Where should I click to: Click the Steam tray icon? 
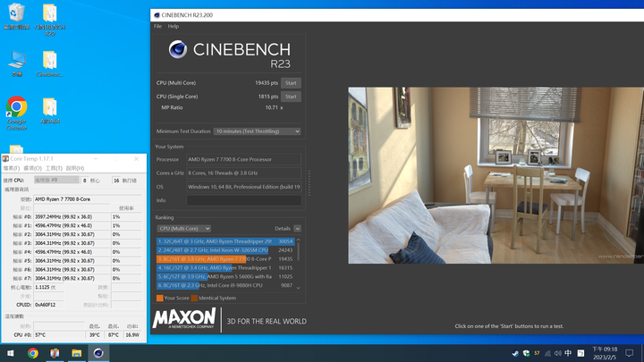tap(515, 353)
